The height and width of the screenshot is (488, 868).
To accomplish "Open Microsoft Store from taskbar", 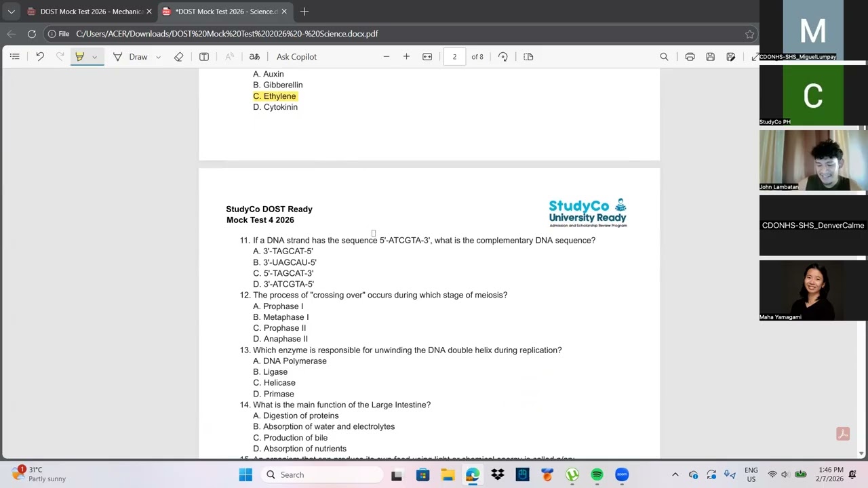I will click(422, 475).
